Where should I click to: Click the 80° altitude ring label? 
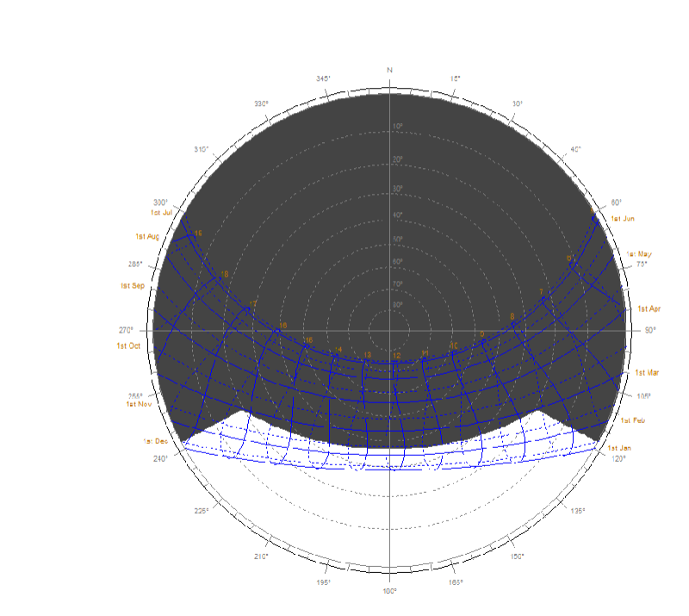pyautogui.click(x=397, y=304)
